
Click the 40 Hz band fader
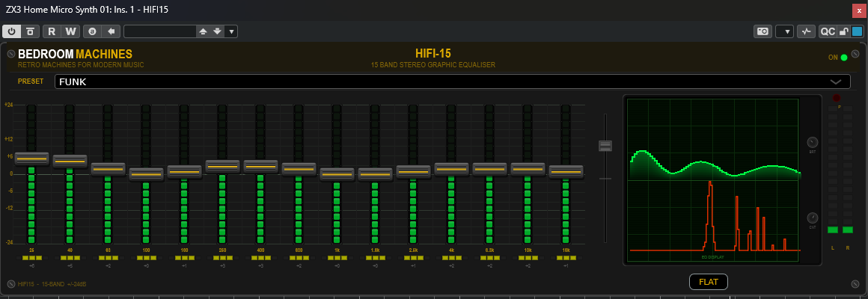point(70,161)
